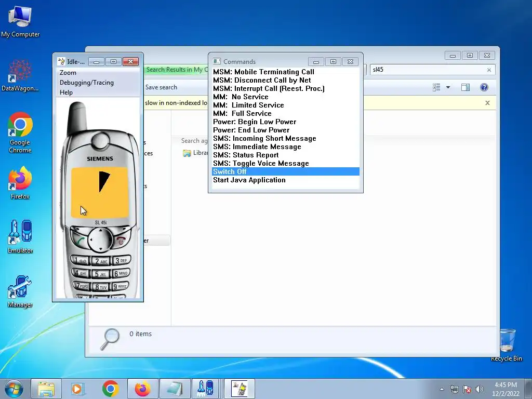Select Power: End Low Power command
Screen dimensions: 532x399
pyautogui.click(x=285, y=130)
